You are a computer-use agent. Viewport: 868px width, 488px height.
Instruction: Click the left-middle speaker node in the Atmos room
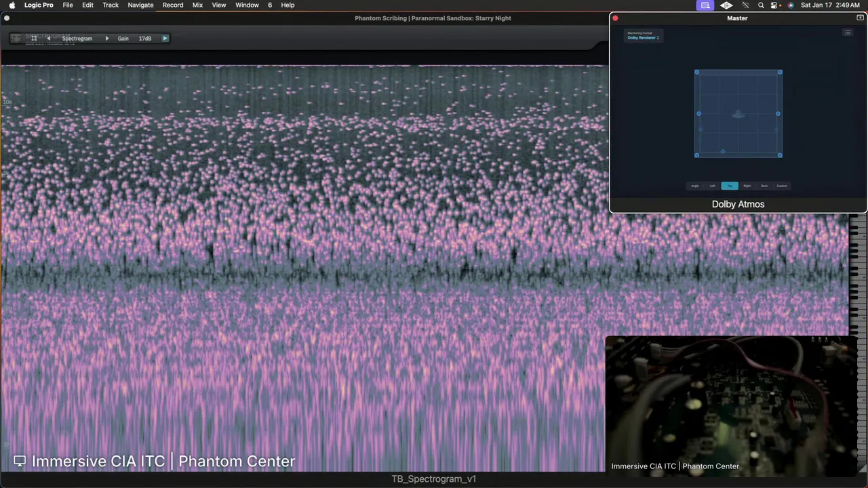pos(698,114)
